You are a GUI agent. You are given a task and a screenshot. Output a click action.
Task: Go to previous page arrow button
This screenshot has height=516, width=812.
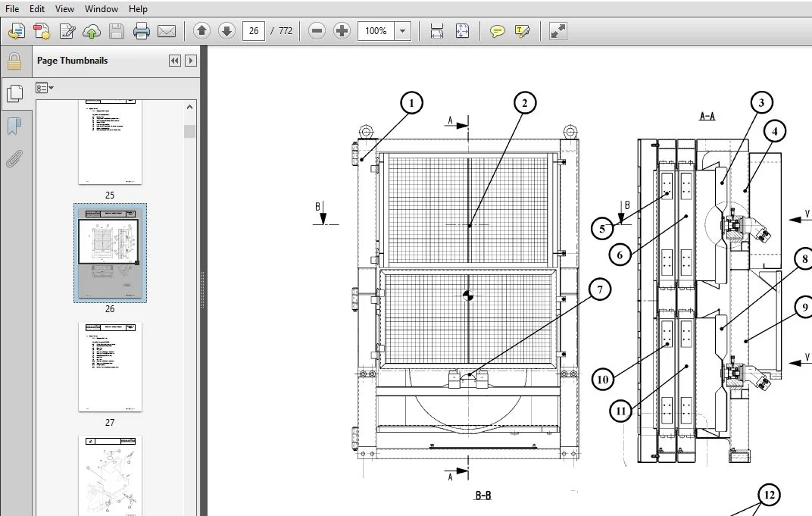(201, 31)
